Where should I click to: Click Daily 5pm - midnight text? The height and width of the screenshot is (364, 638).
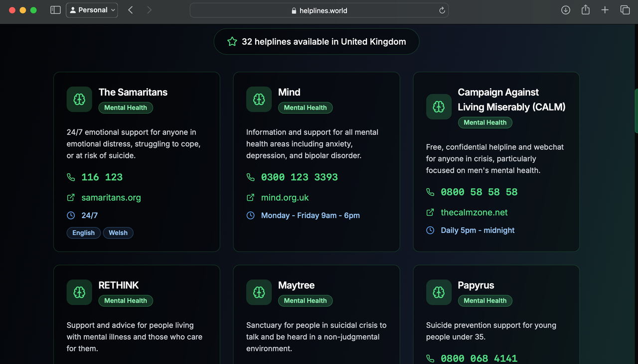pos(478,231)
